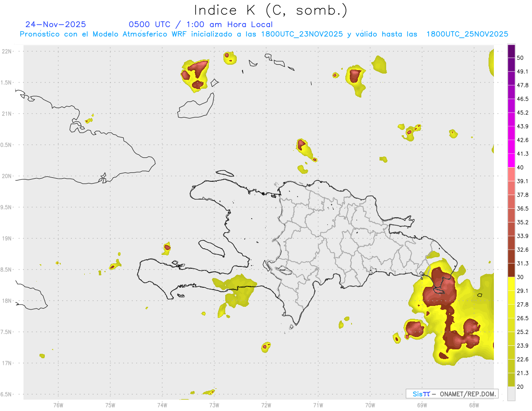
Task: Click the olive swatch between 20 and 21.3
Action: [512, 380]
